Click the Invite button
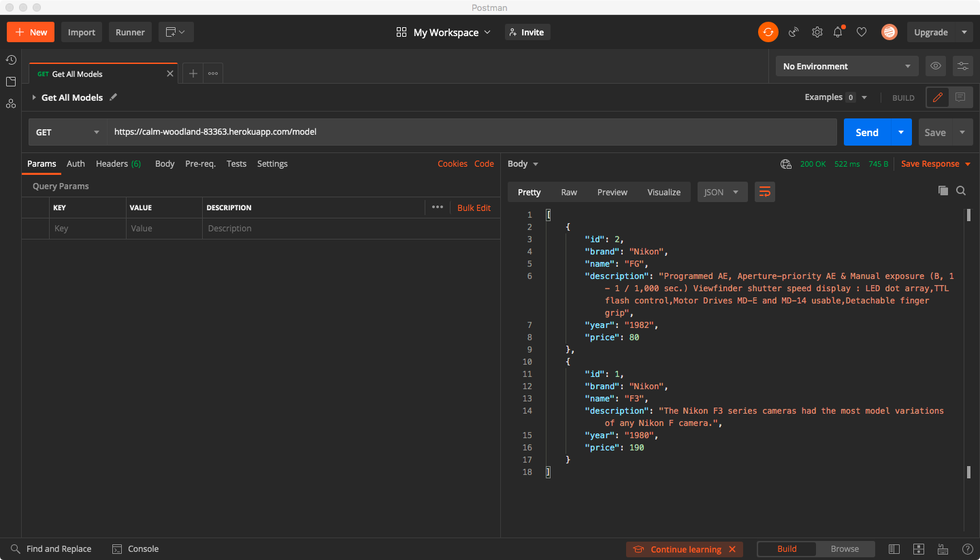 [x=527, y=32]
